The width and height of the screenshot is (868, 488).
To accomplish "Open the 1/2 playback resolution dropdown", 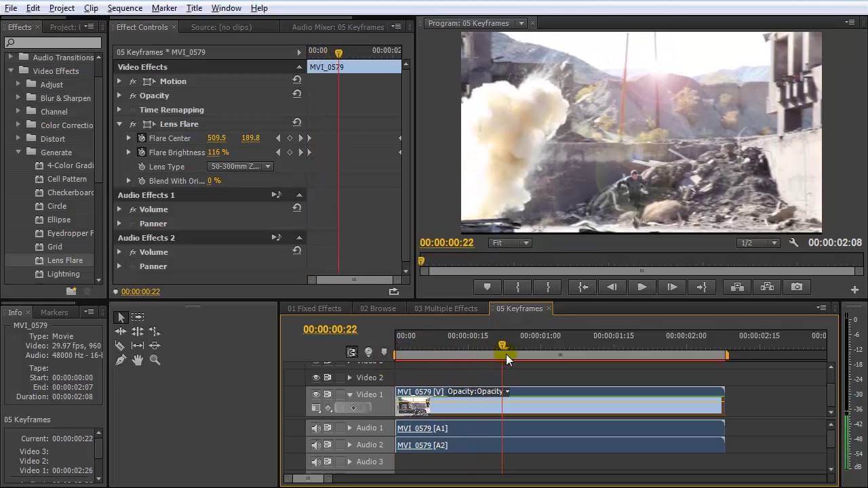I will pyautogui.click(x=758, y=243).
